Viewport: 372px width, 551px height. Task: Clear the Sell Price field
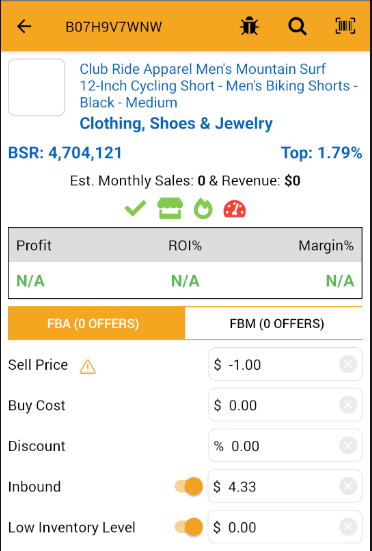coord(348,364)
